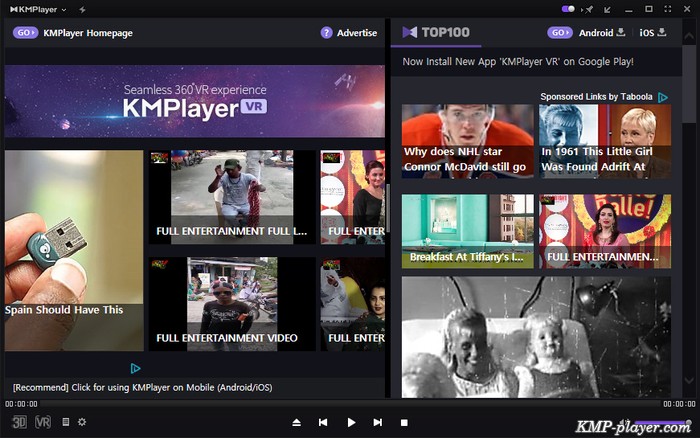Open 'Why does NHL star Connor McDavid' article
700x438 pixels.
pyautogui.click(x=467, y=142)
